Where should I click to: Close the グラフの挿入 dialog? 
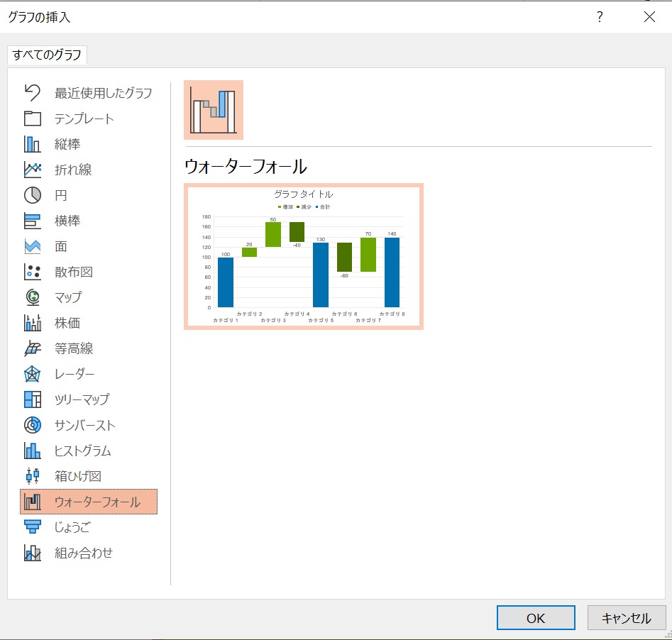649,17
